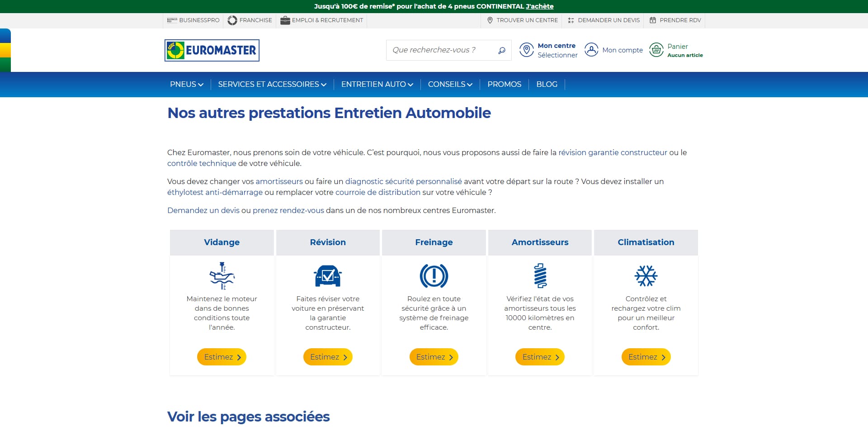Click the Amortisseurs spring icon
Image resolution: width=868 pixels, height=431 pixels.
click(540, 275)
